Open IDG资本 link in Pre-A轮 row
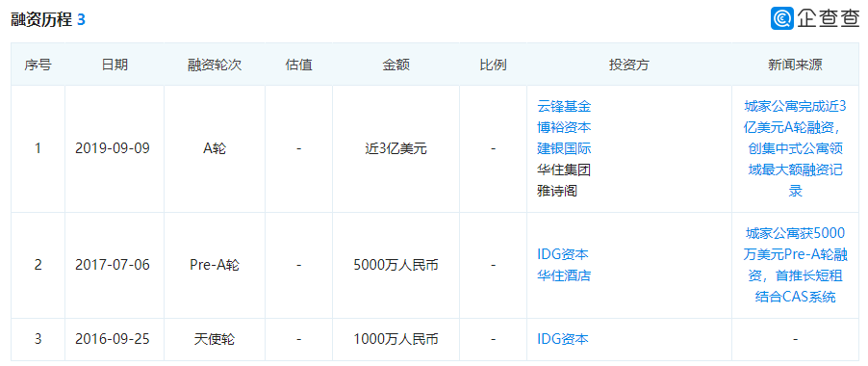Screen dimensions: 868x366 [x=563, y=254]
